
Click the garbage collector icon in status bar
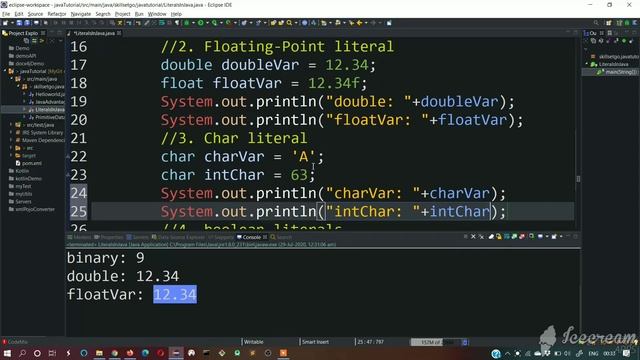point(465,342)
